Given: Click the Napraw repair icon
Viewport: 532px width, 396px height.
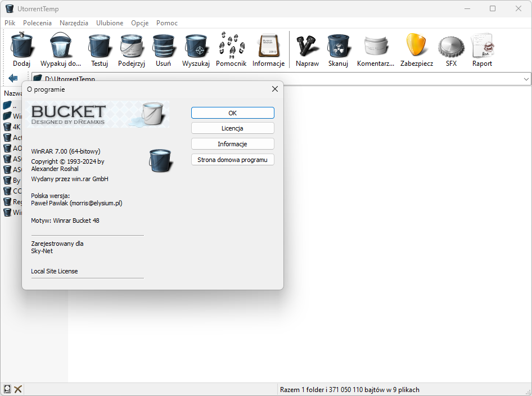Looking at the screenshot, I should 307,46.
